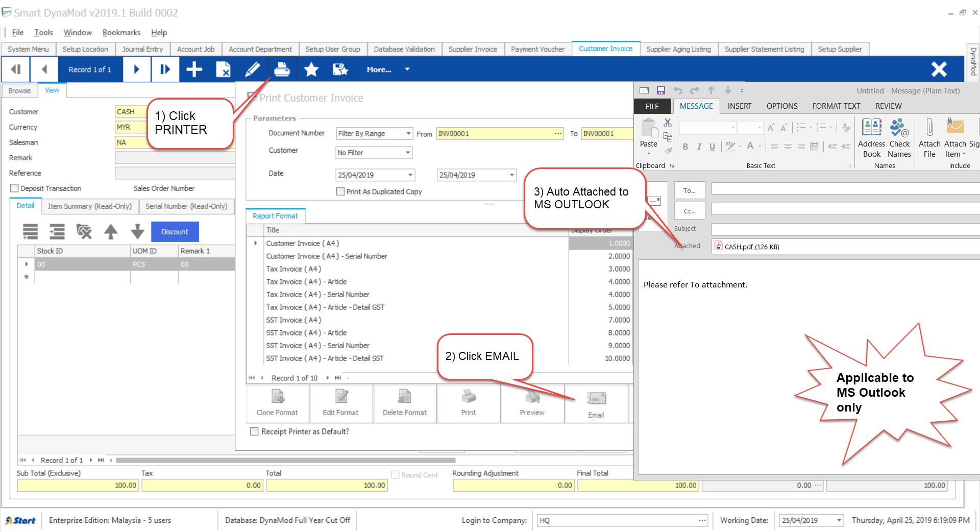The width and height of the screenshot is (980, 532).
Task: Open the Tools menu
Action: pyautogui.click(x=43, y=33)
